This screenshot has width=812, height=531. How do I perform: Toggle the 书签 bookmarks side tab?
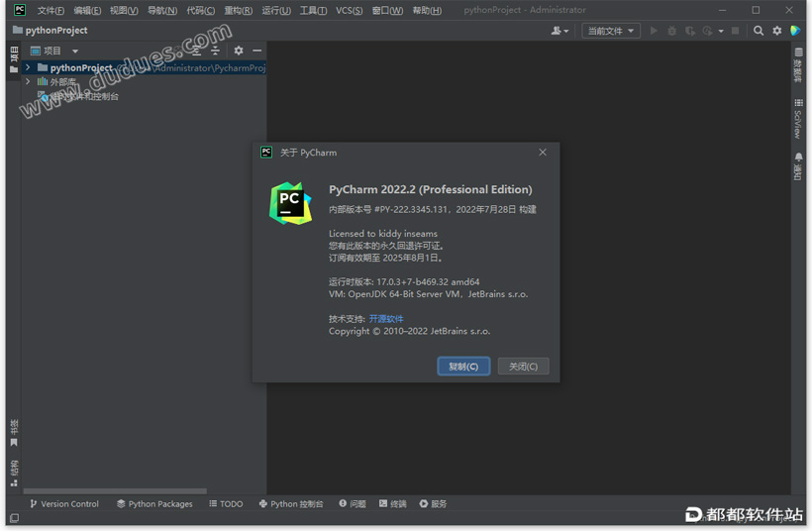point(14,433)
